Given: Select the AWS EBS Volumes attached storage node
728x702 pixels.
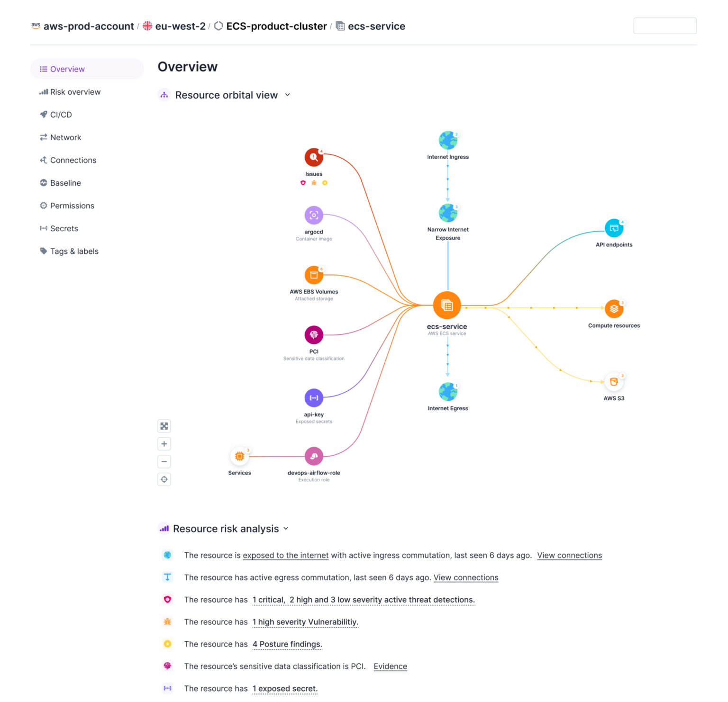Looking at the screenshot, I should 313,275.
